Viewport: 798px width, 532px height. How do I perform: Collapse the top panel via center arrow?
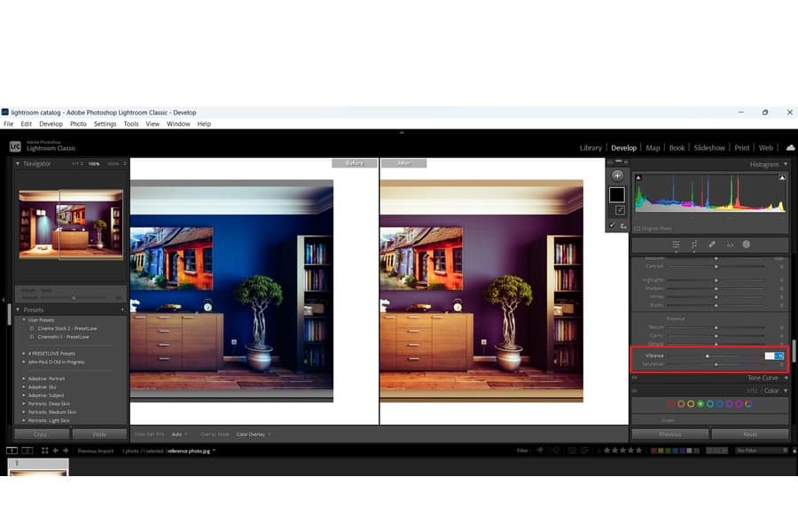pyautogui.click(x=402, y=132)
